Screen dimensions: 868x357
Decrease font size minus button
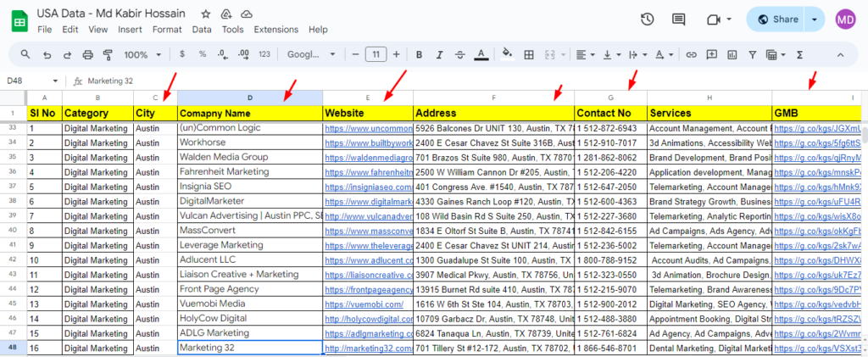pos(355,54)
